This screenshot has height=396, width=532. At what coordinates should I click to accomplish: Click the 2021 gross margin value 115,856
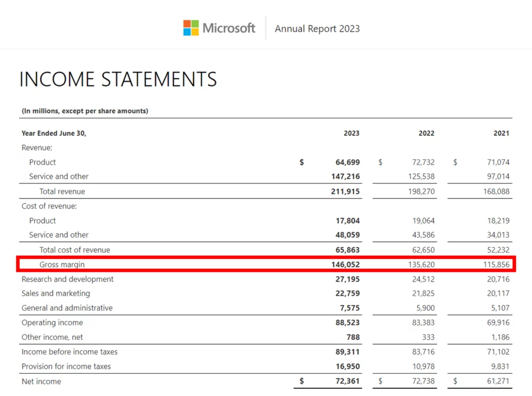(x=496, y=265)
